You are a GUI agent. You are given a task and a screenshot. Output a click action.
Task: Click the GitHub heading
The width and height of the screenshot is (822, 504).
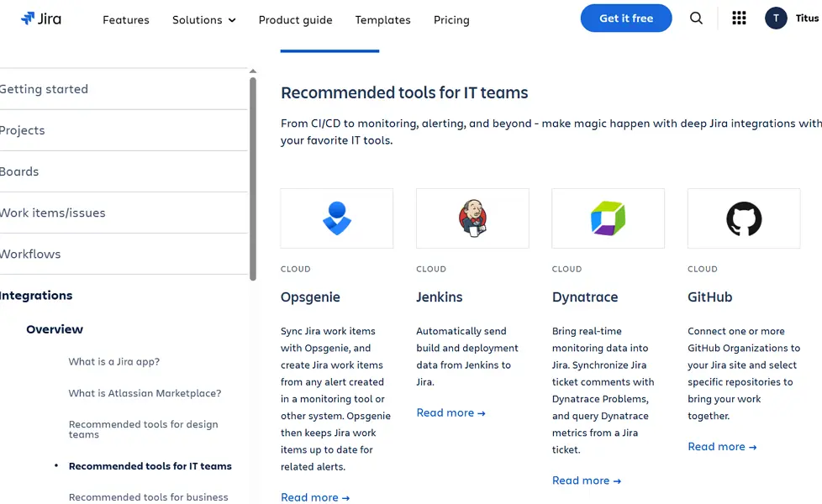[710, 297]
